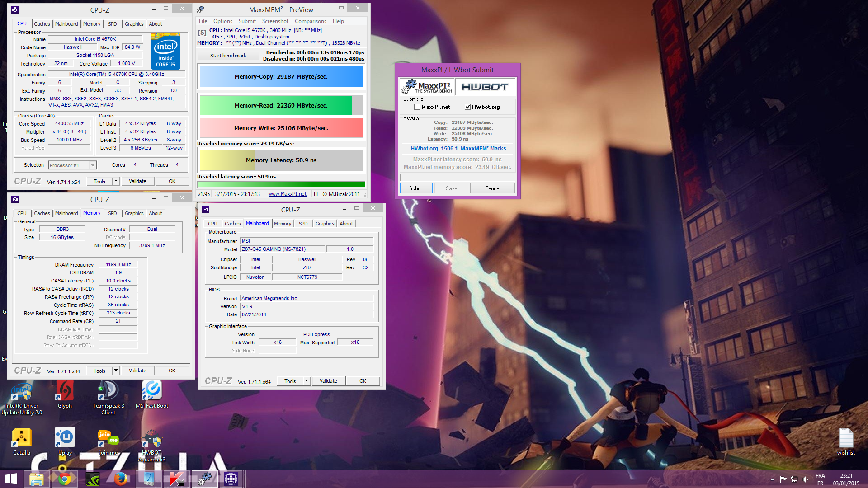The image size is (868, 488).
Task: Open the Help menu in MaxxMEM
Action: point(338,21)
